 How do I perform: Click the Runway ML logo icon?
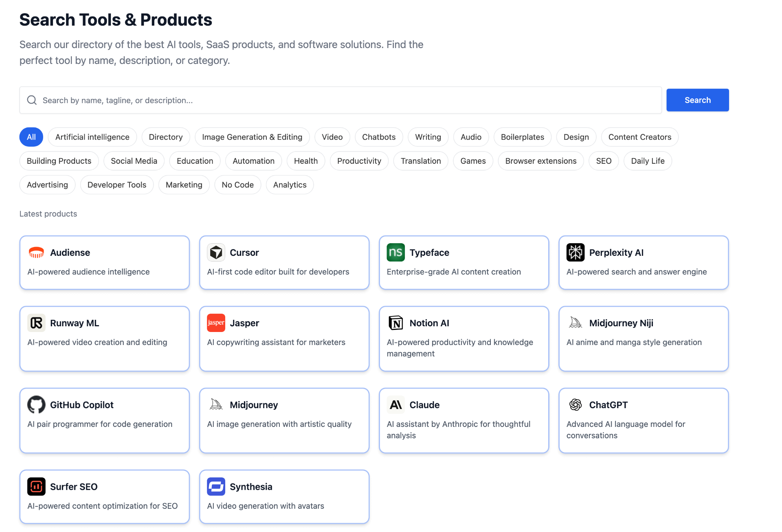coord(36,323)
